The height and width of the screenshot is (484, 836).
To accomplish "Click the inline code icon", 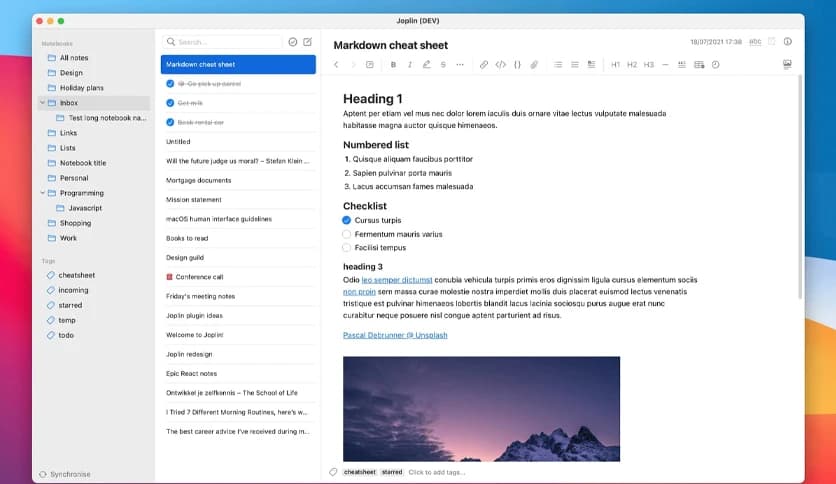I will [501, 64].
